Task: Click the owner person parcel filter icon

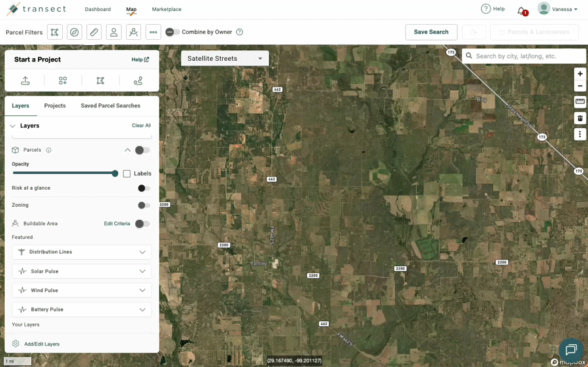Action: pyautogui.click(x=114, y=32)
